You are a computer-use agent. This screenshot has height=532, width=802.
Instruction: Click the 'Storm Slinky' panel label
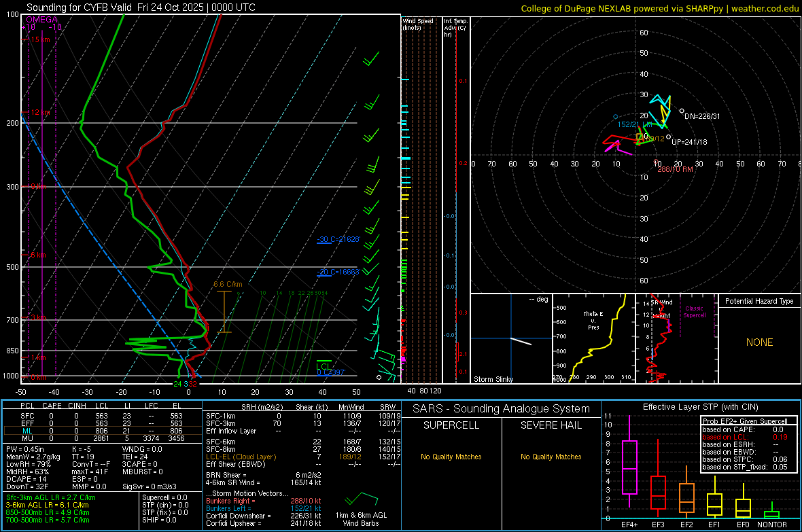click(x=493, y=379)
